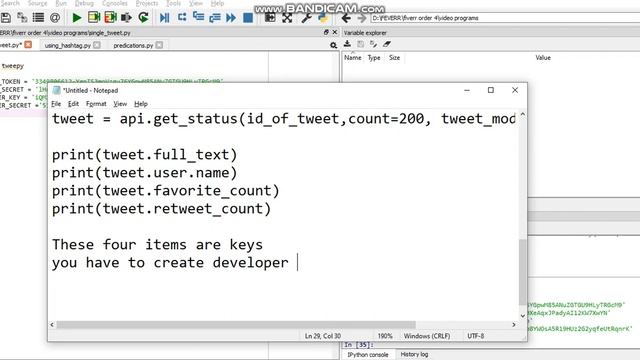The image size is (640, 360).
Task: Switch to the predications.py tab
Action: pos(133,45)
